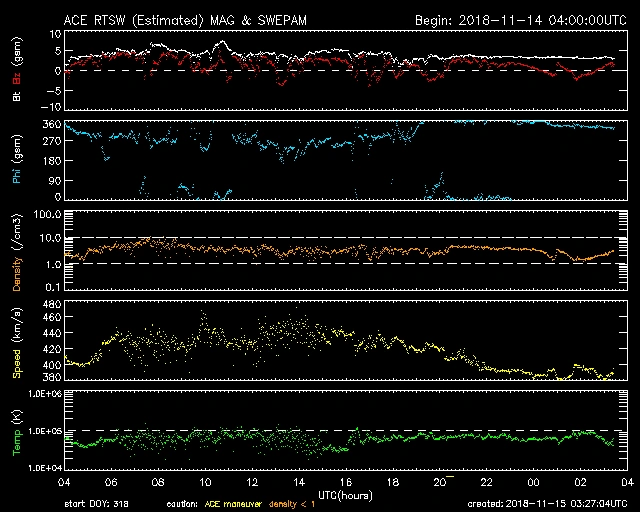Viewport: 640px width, 512px height.
Task: Click the "380" tick on the Speed axis
Action: point(52,377)
